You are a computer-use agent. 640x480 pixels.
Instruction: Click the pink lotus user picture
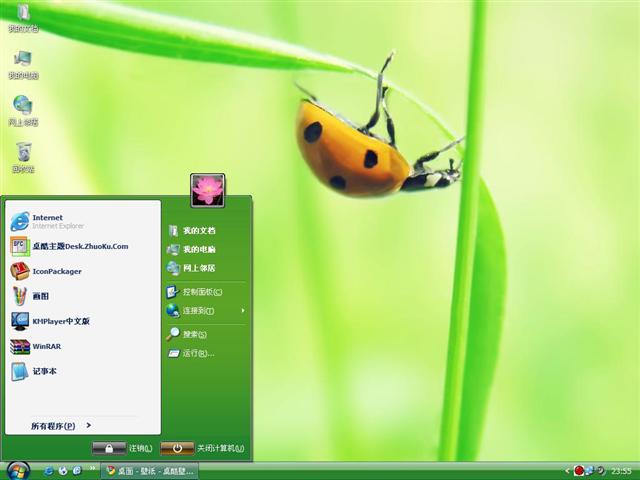tap(207, 190)
